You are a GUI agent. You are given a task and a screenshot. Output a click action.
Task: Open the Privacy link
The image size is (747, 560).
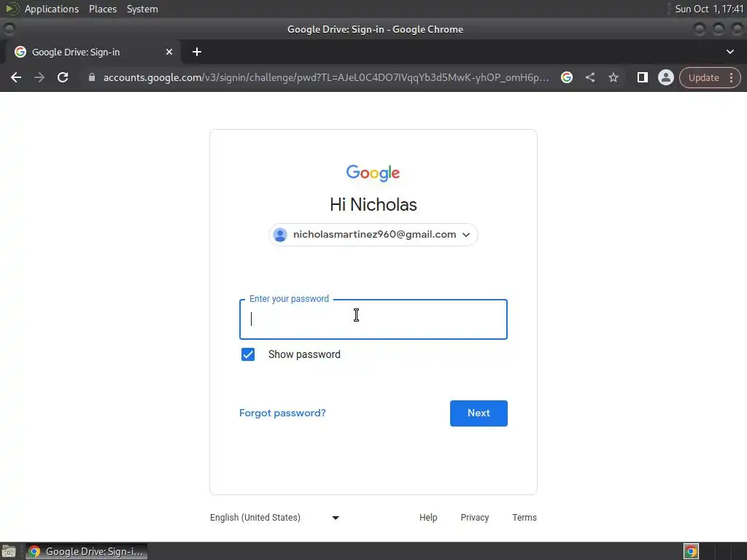tap(474, 518)
